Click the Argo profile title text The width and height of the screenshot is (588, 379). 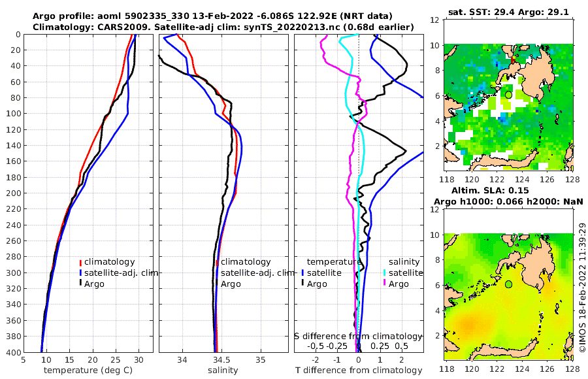point(212,16)
